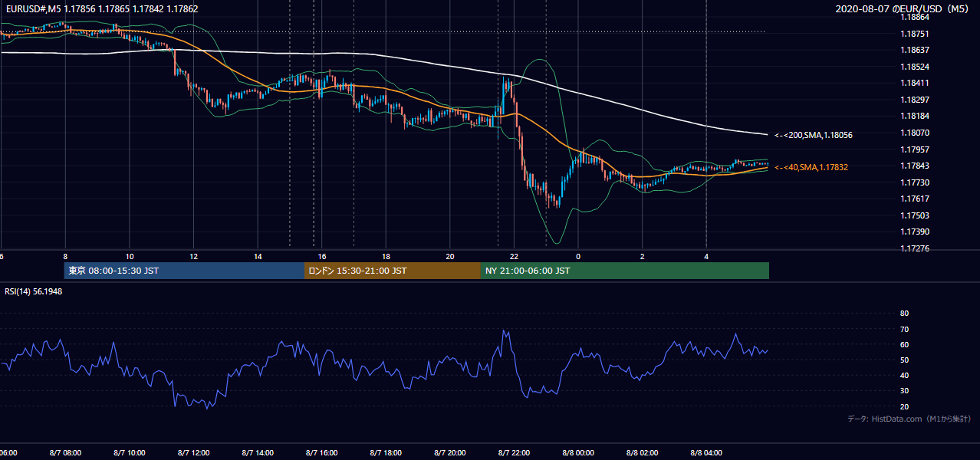
Task: Click the 8/7 22:00 time label
Action: [514, 453]
